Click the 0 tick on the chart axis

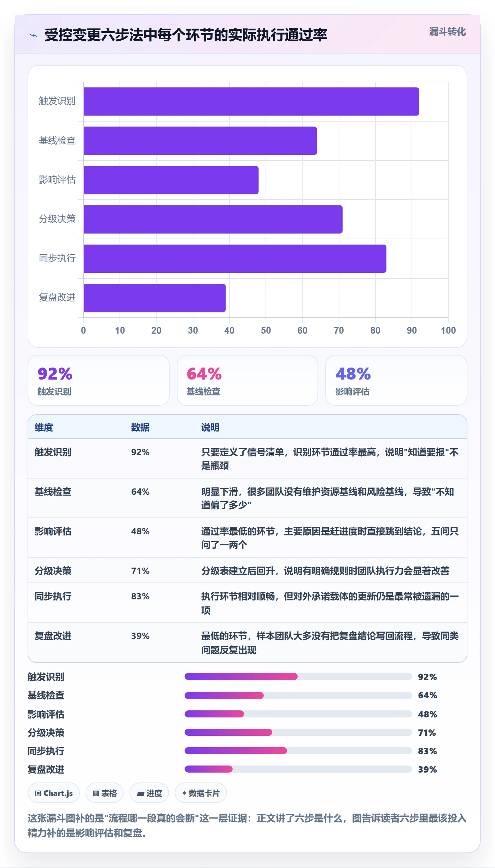pos(83,330)
